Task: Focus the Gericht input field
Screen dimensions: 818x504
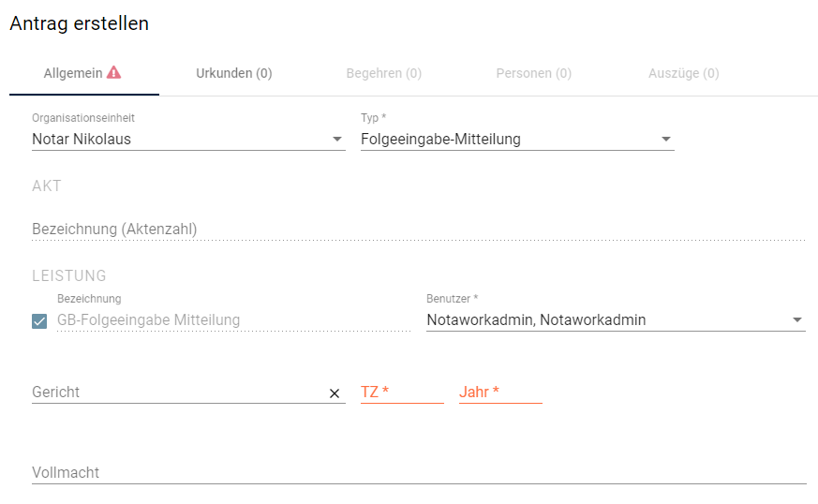Action: click(179, 393)
